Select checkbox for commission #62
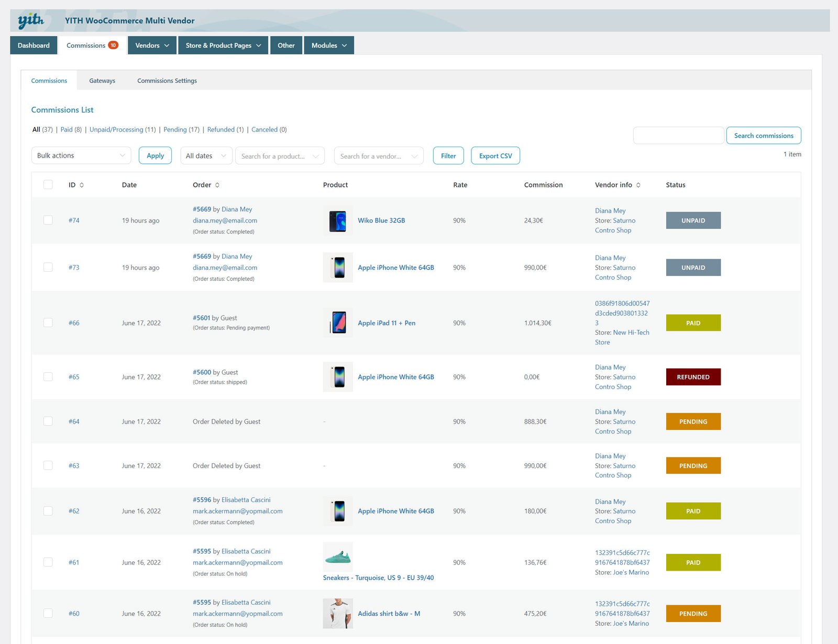The image size is (838, 644). click(x=48, y=510)
